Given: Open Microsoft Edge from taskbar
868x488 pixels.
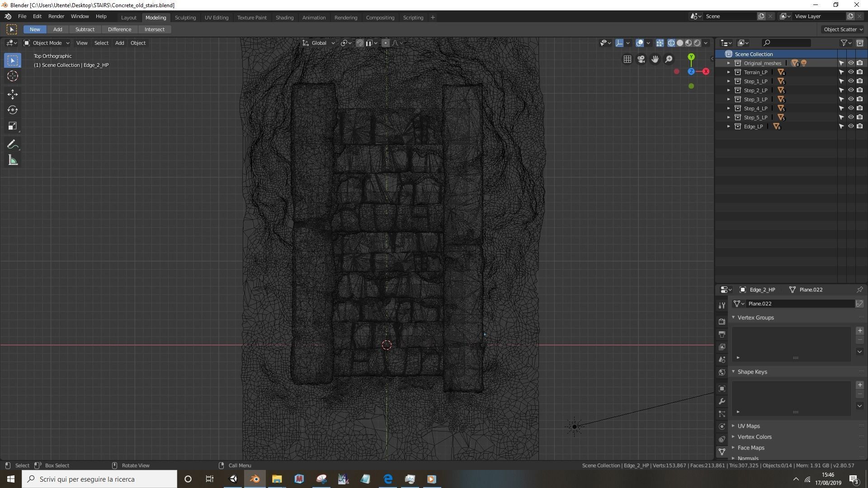Looking at the screenshot, I should pos(388,479).
